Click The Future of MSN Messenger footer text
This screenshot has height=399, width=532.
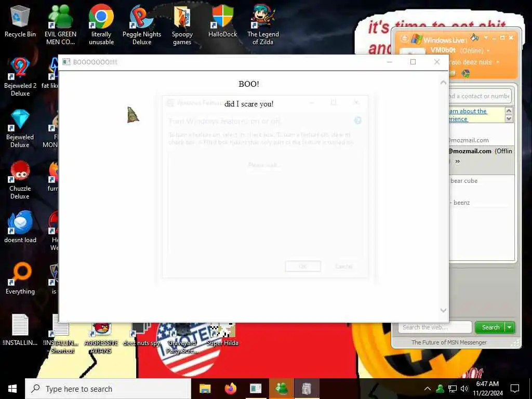tap(449, 342)
